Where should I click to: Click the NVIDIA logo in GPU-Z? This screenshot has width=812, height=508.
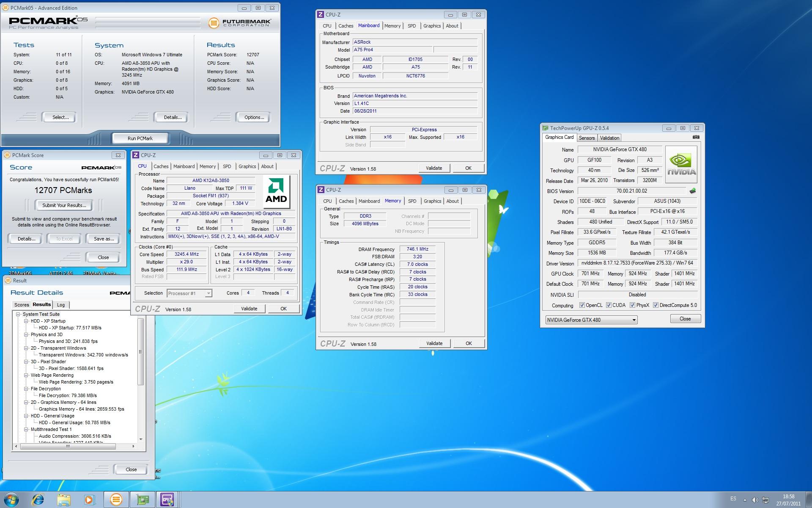[x=681, y=164]
